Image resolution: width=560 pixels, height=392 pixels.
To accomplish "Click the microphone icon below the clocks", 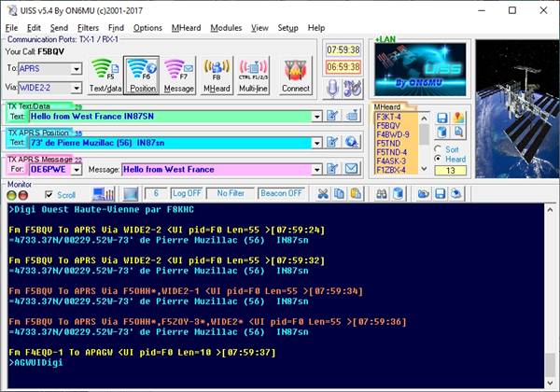I will click(332, 89).
